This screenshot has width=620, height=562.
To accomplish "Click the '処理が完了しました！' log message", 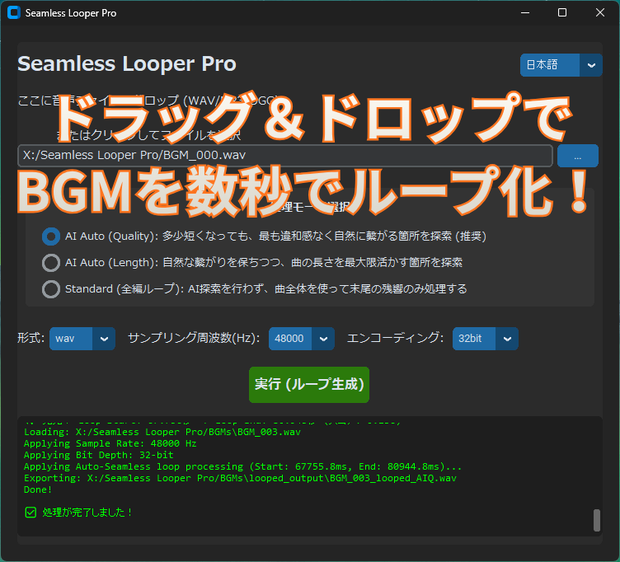I will 87,513.
